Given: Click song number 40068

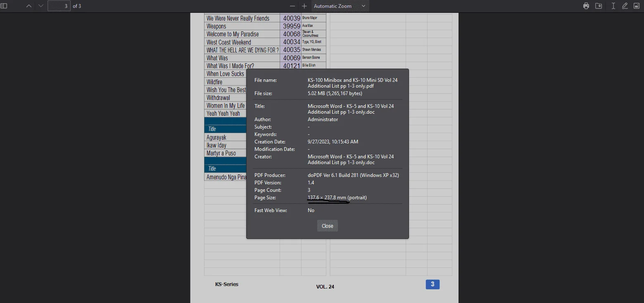Looking at the screenshot, I should click(292, 34).
